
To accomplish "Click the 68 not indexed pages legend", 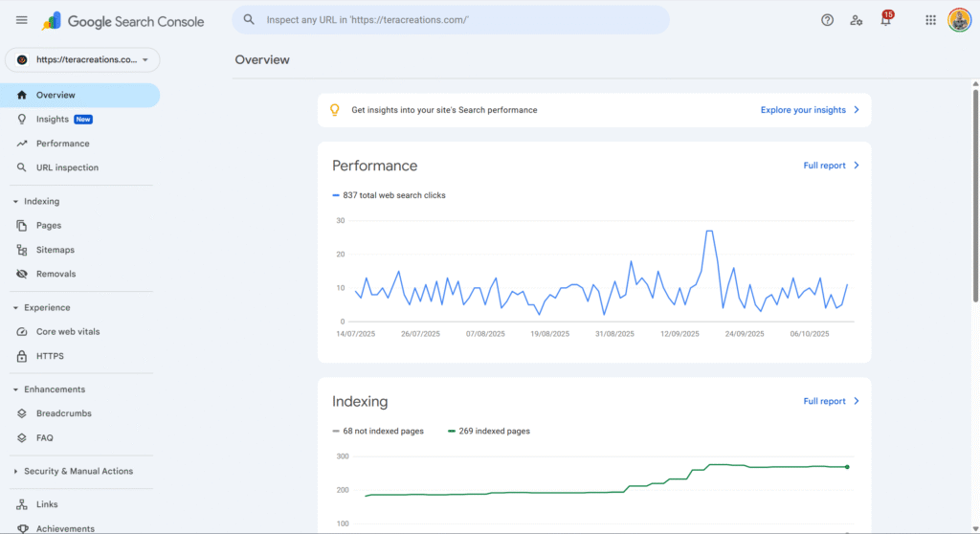I will 378,431.
